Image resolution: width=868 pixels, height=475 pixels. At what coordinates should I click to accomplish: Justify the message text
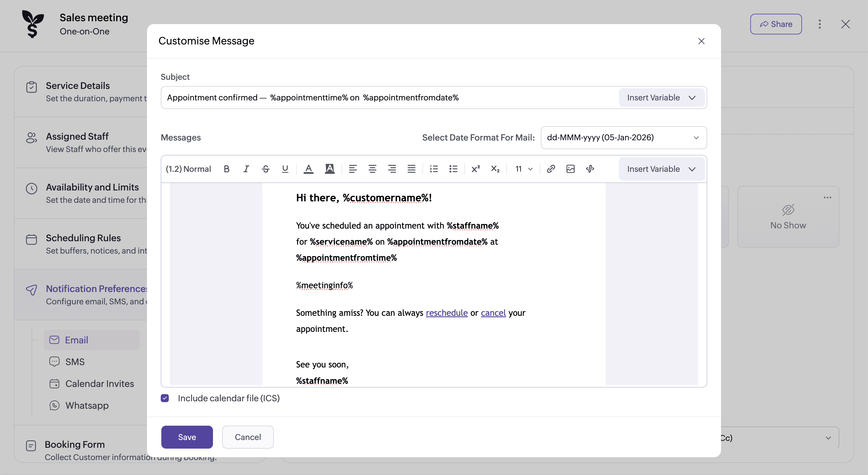coord(411,169)
